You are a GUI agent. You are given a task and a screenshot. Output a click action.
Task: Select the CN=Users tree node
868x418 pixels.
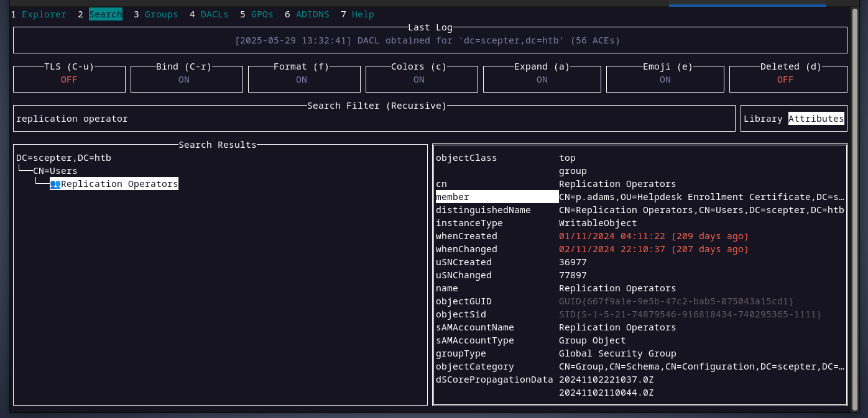55,171
